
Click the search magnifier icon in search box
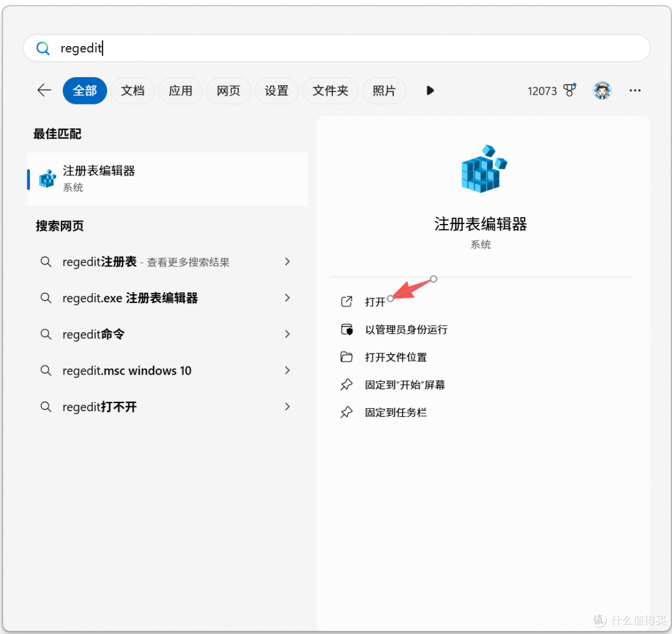[x=43, y=48]
